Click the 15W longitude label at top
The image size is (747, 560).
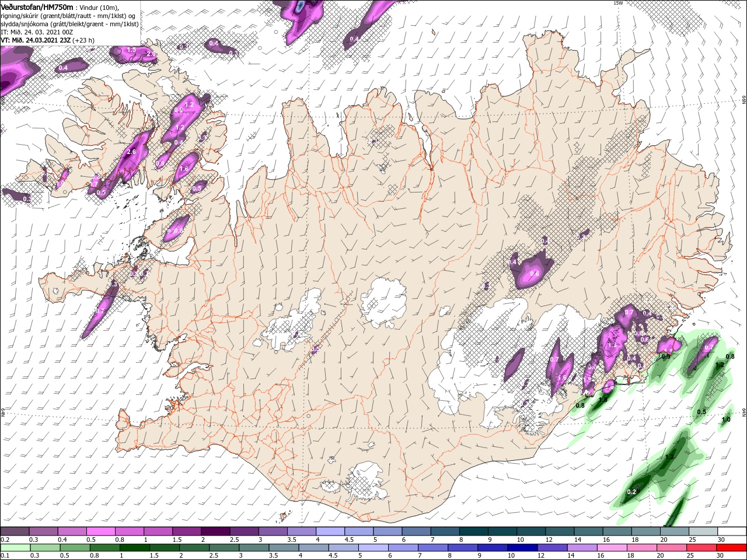pos(619,3)
